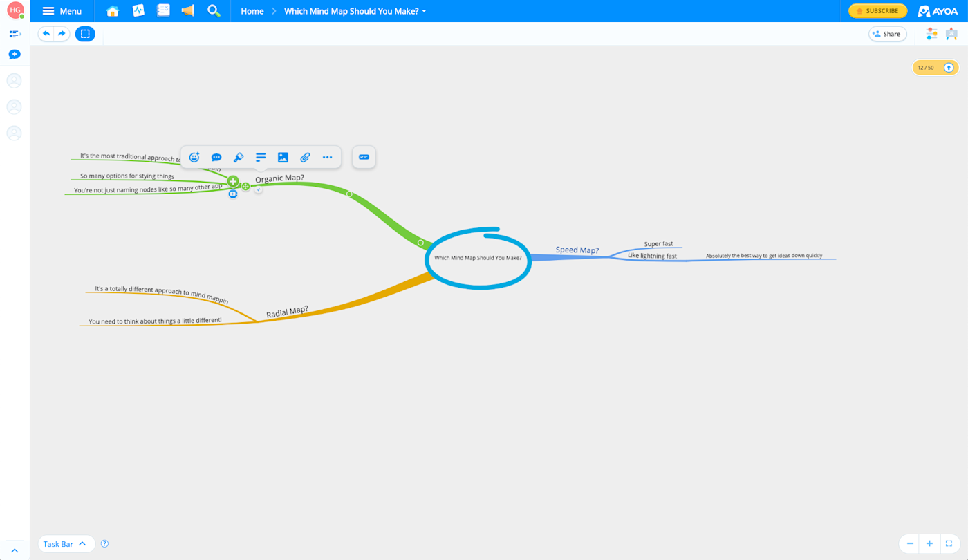Open the presentation easel icon

click(x=951, y=34)
